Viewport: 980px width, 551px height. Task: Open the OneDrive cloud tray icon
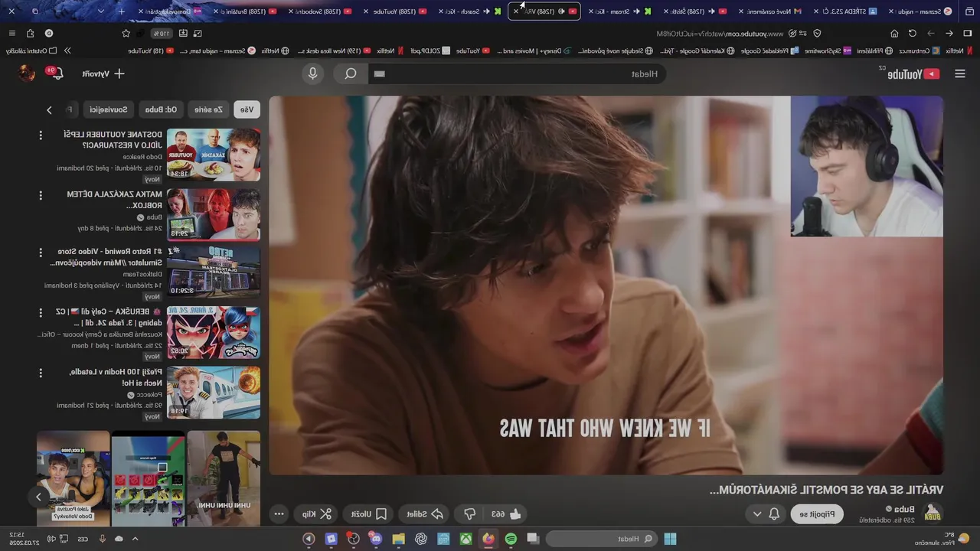point(119,539)
